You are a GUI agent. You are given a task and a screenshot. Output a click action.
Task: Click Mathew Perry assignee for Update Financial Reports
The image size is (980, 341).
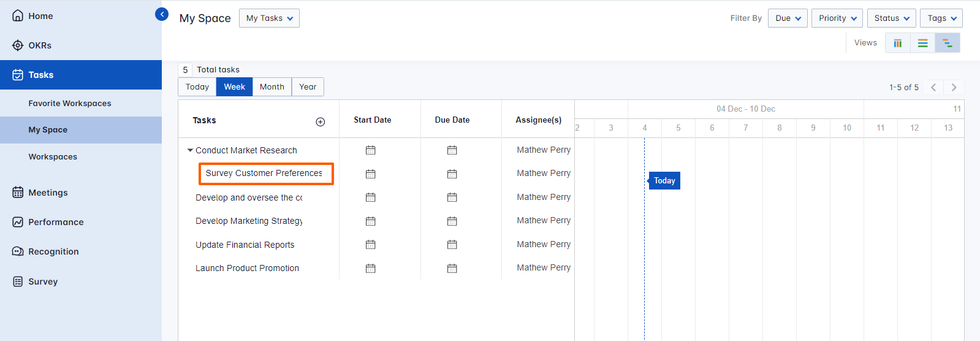coord(544,244)
